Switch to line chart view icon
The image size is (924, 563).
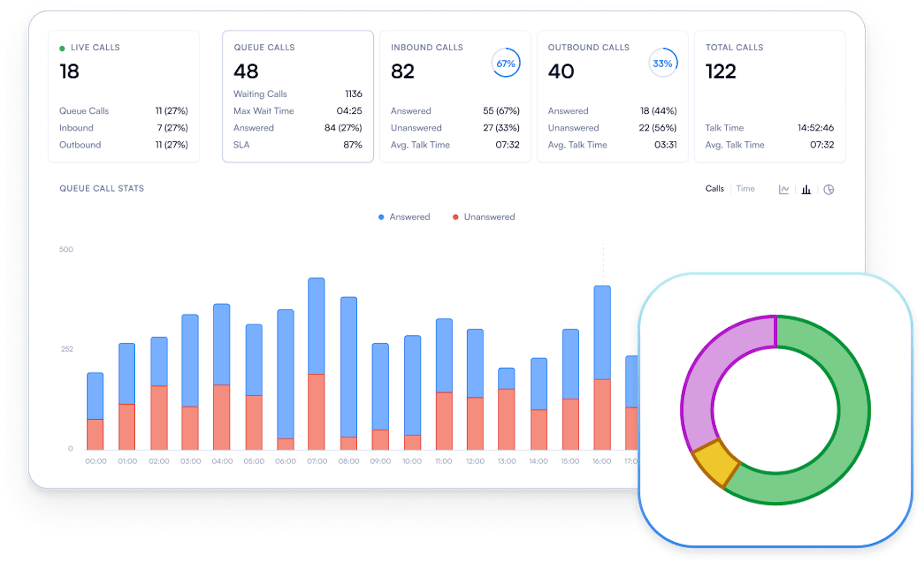click(783, 190)
